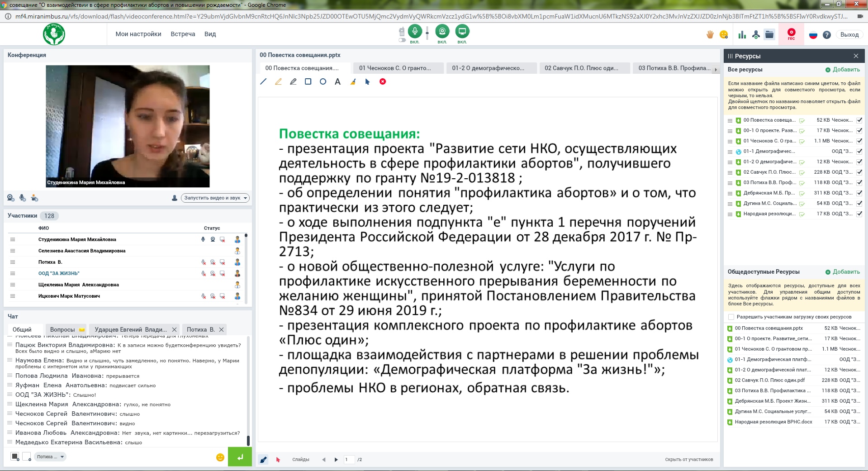868x471 pixels.
Task: Select the circle shape tool
Action: [x=323, y=81]
